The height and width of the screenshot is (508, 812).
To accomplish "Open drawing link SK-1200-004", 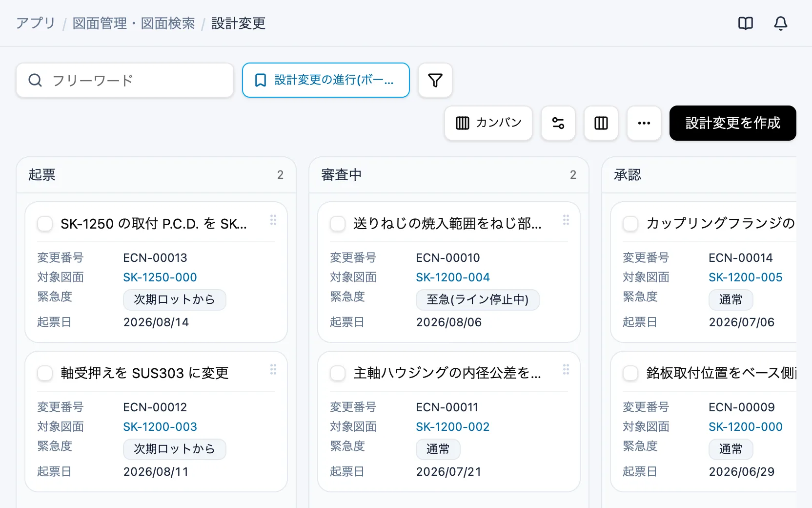I will (453, 277).
